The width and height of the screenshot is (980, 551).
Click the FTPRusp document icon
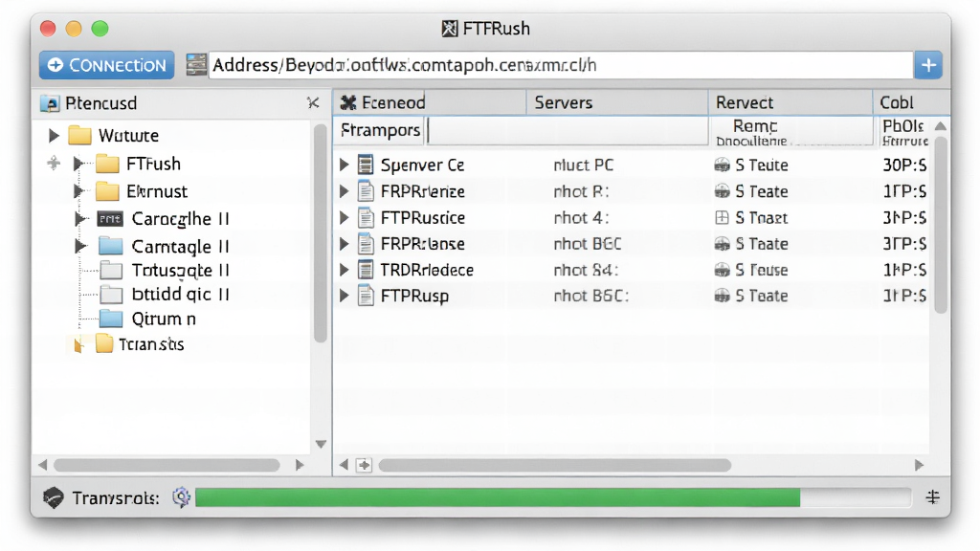click(x=366, y=296)
